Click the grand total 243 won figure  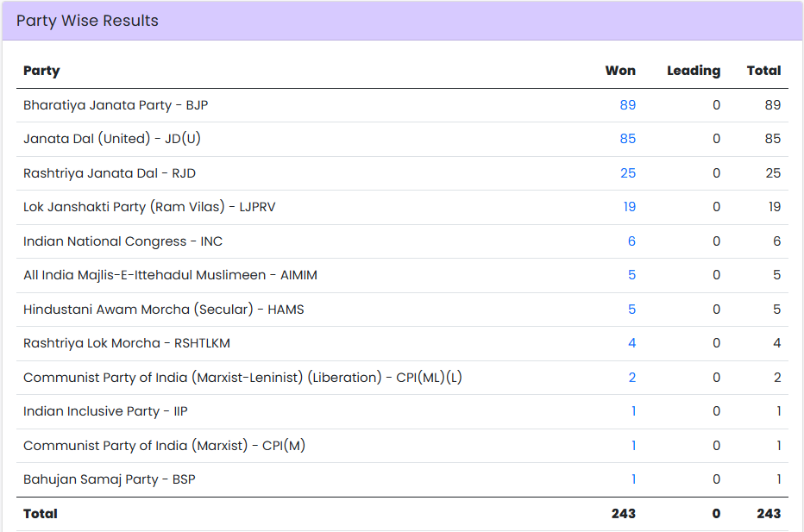(623, 514)
